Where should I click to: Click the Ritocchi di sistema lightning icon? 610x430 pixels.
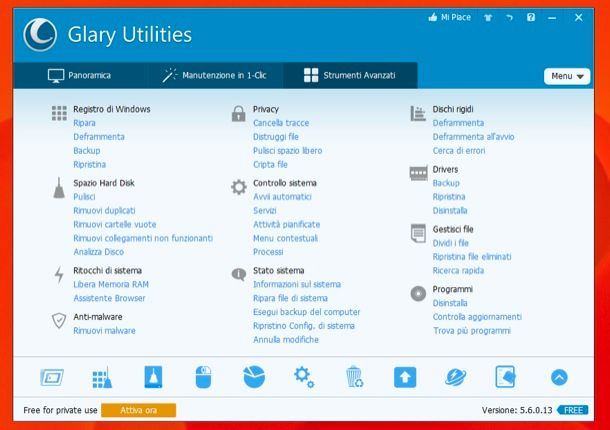click(x=59, y=275)
